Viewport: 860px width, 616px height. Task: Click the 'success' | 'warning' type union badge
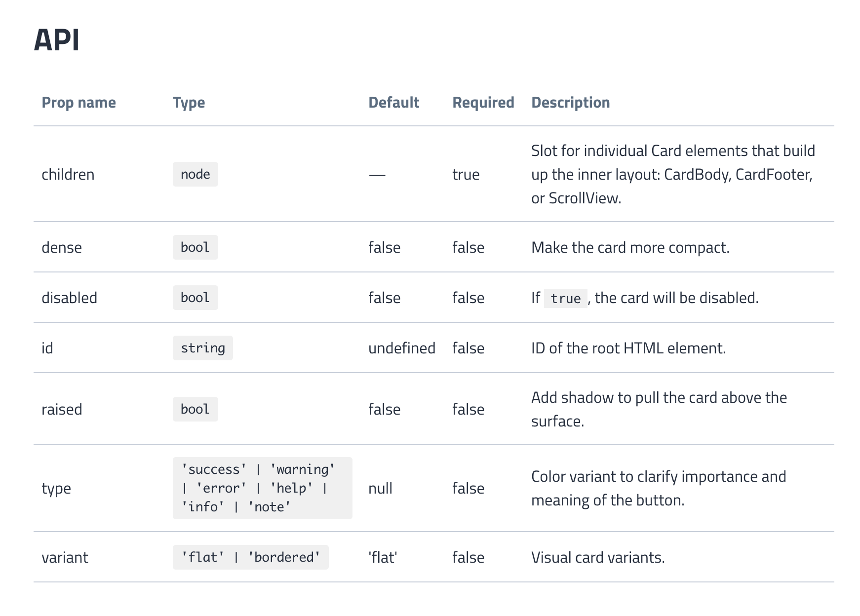tap(262, 488)
